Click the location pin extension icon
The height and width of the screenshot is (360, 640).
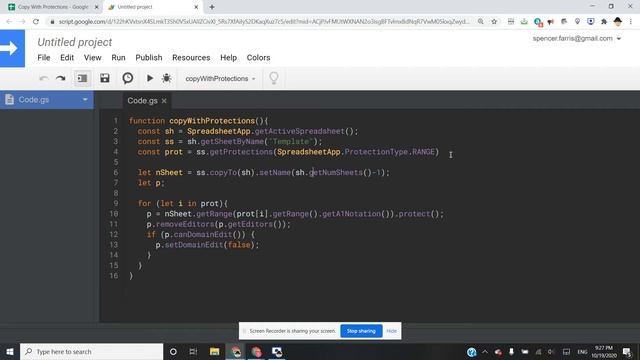click(577, 22)
